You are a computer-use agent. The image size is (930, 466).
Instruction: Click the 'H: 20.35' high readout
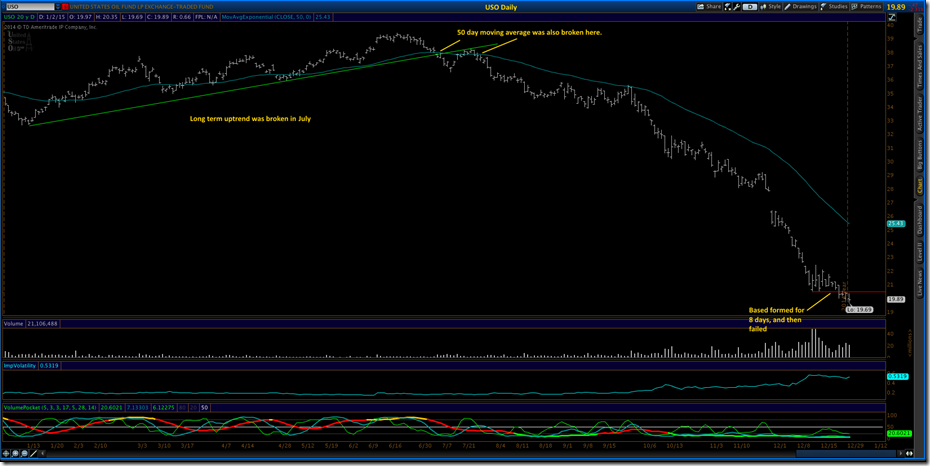[x=107, y=17]
